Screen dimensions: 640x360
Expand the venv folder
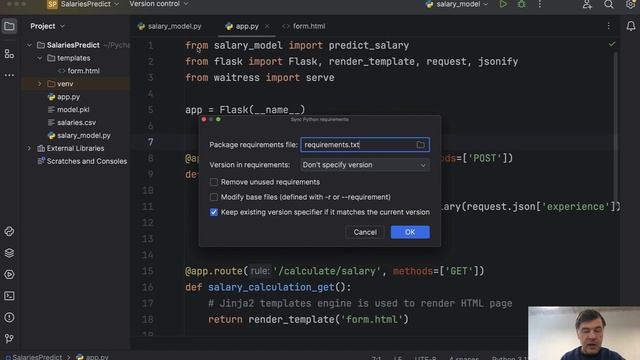[40, 84]
